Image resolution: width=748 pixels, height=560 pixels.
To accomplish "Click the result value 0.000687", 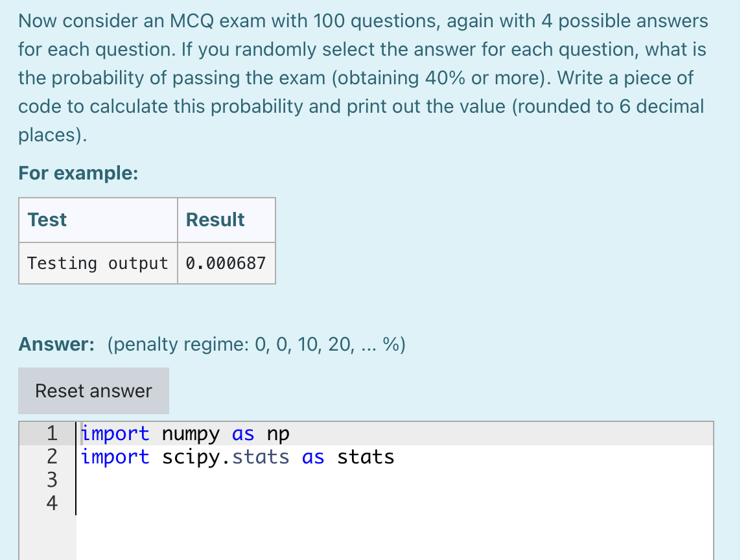I will click(x=226, y=263).
